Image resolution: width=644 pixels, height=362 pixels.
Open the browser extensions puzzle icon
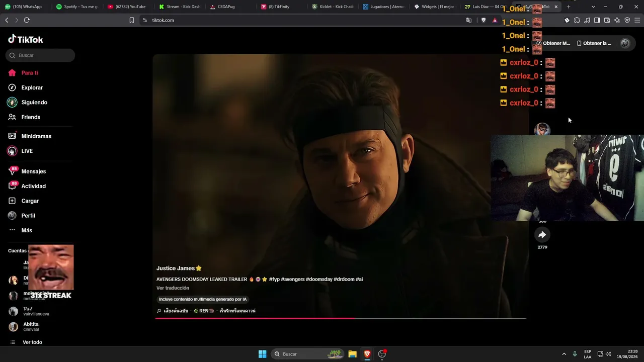pos(577,20)
